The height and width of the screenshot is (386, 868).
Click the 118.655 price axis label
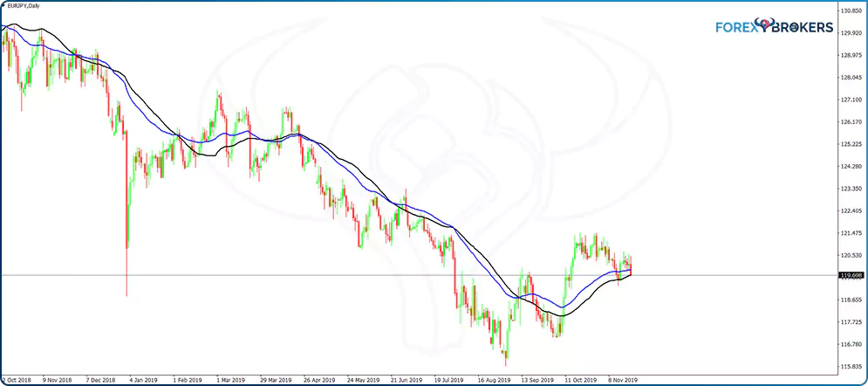(851, 300)
